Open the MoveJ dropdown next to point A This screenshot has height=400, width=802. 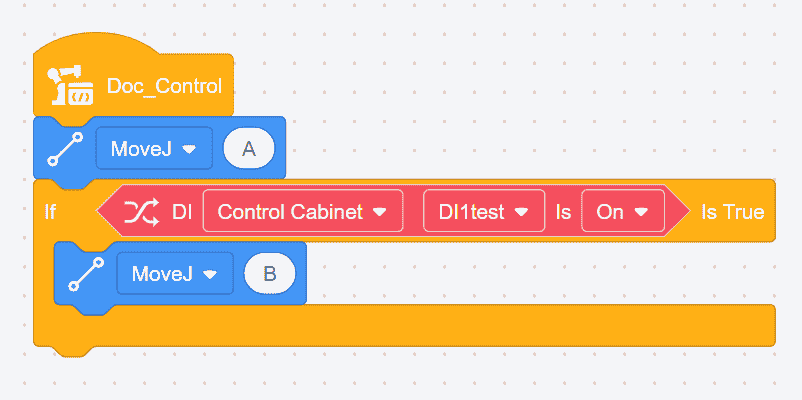154,149
